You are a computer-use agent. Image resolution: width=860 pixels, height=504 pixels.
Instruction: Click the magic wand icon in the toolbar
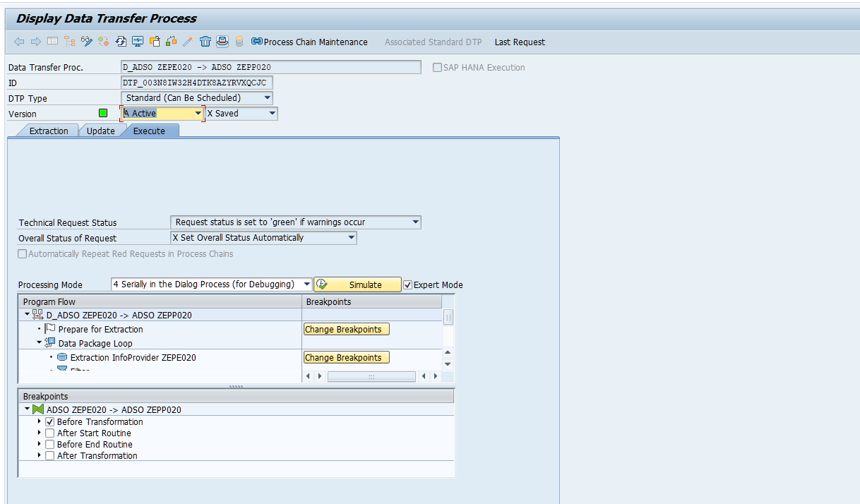click(x=188, y=42)
